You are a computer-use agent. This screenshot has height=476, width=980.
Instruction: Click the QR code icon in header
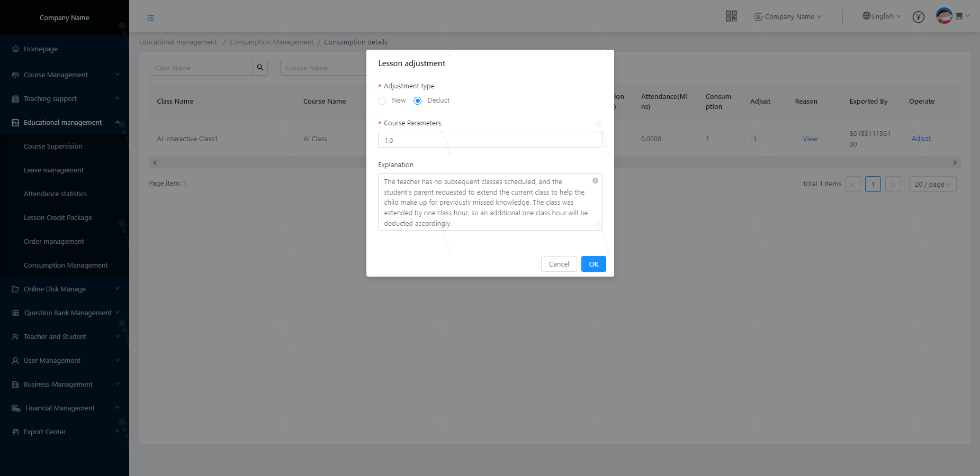[x=731, y=16]
